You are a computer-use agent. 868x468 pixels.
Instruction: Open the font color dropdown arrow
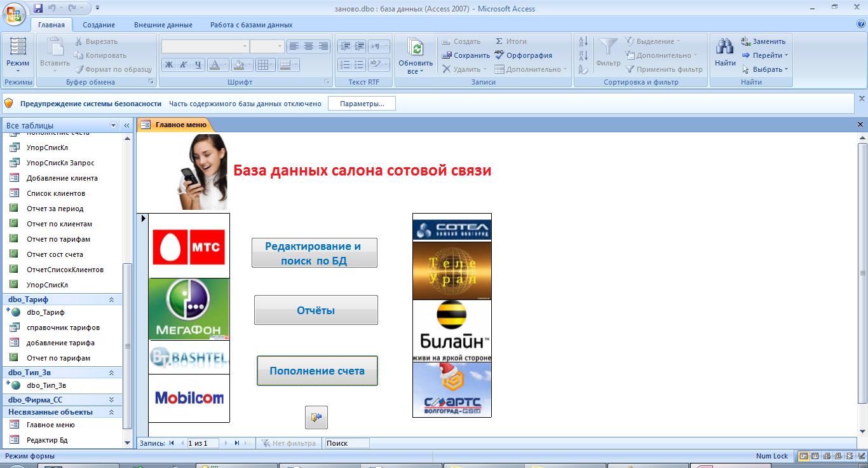226,64
